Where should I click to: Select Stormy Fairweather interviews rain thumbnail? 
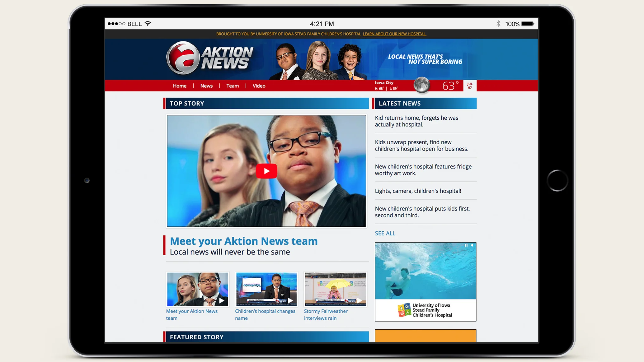point(336,289)
